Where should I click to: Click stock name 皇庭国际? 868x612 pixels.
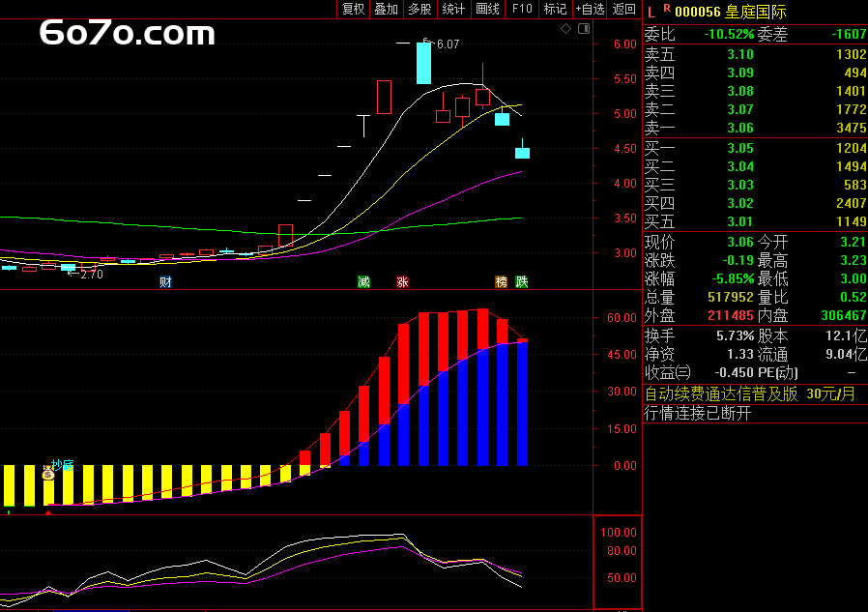[756, 12]
